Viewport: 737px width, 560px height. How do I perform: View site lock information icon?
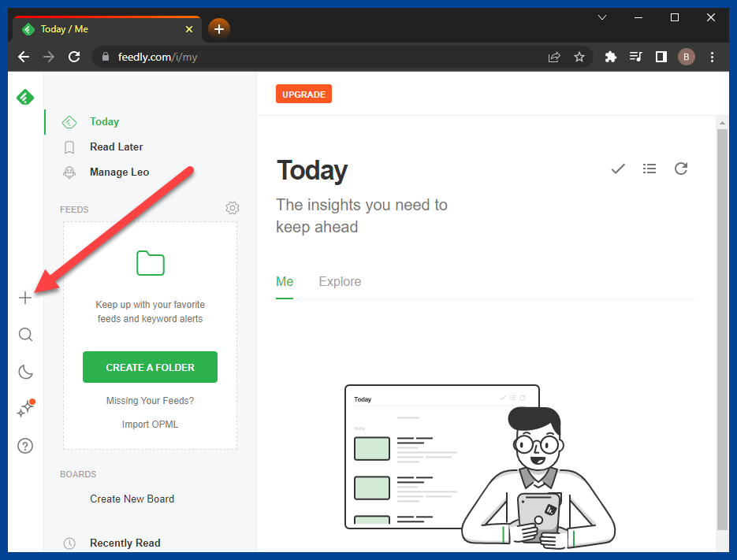click(x=106, y=57)
